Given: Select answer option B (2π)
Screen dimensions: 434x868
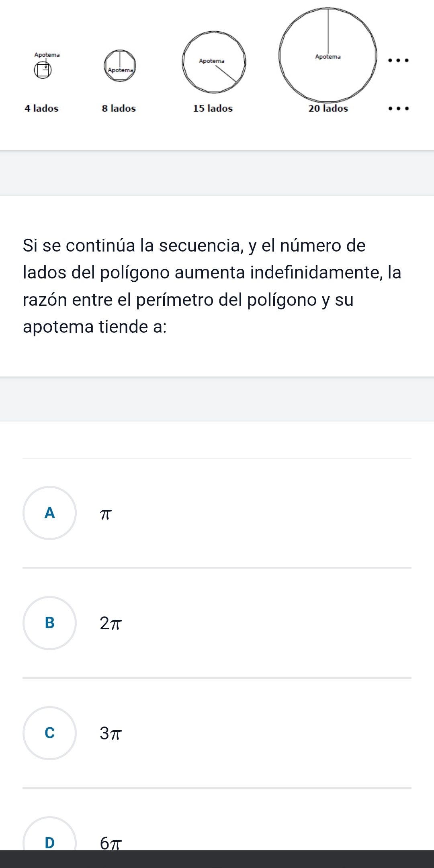Looking at the screenshot, I should (x=49, y=624).
